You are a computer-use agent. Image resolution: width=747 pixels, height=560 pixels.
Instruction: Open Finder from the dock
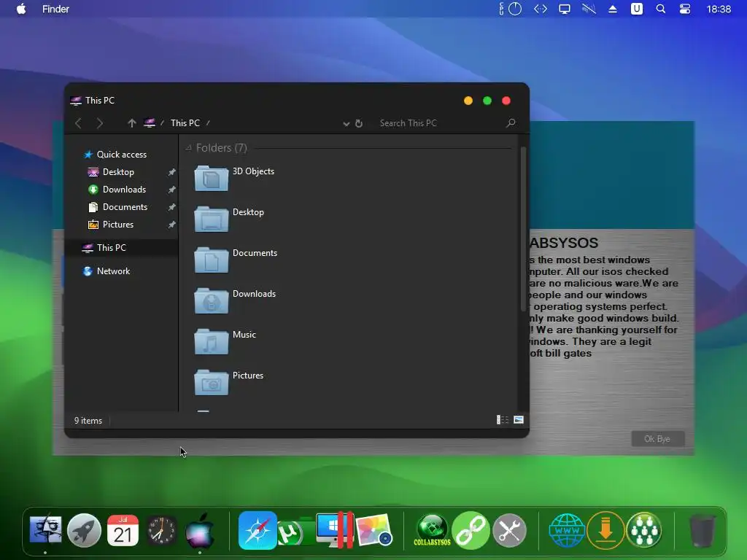[x=45, y=530]
